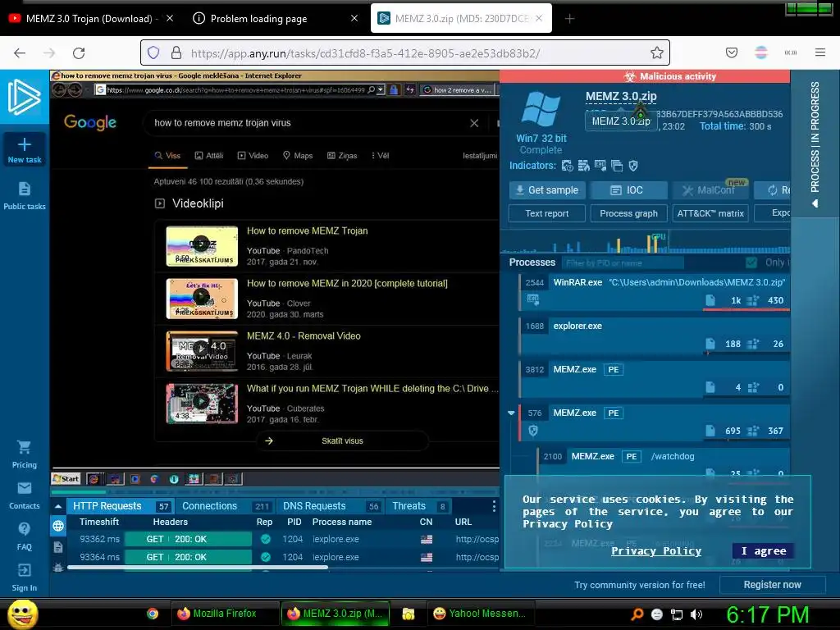The width and height of the screenshot is (840, 630).
Task: Click the network globe icon
Action: tap(58, 526)
